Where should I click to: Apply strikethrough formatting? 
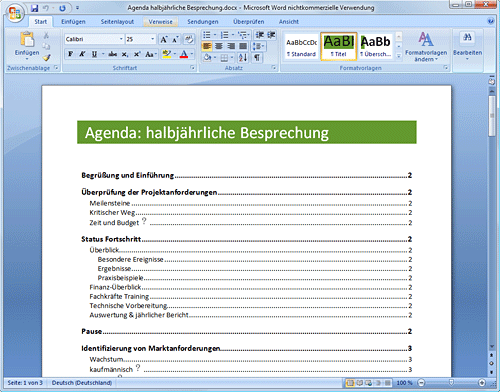pos(113,54)
